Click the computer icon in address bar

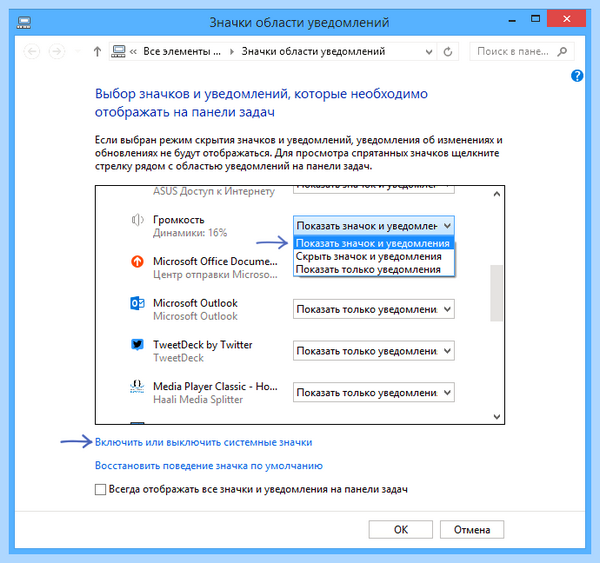[x=118, y=52]
